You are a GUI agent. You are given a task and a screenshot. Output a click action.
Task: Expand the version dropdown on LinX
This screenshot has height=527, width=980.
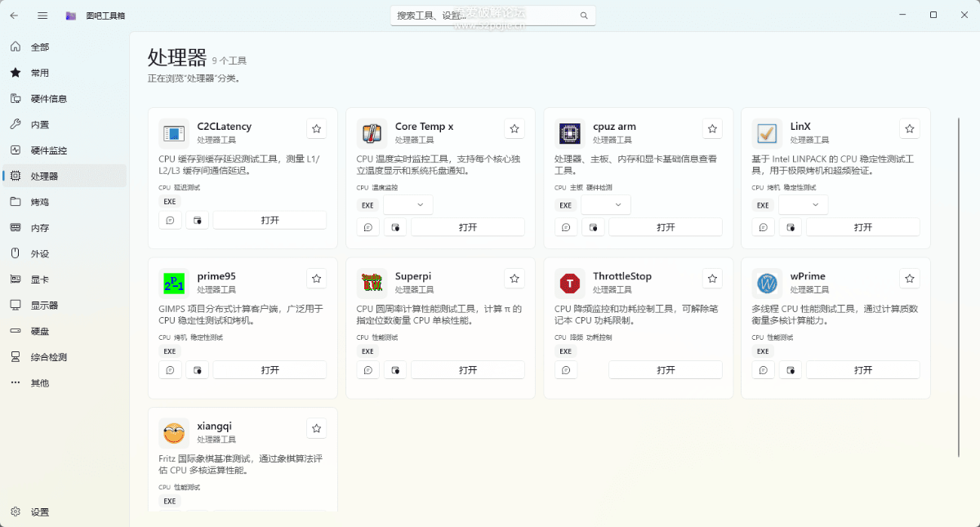(804, 204)
